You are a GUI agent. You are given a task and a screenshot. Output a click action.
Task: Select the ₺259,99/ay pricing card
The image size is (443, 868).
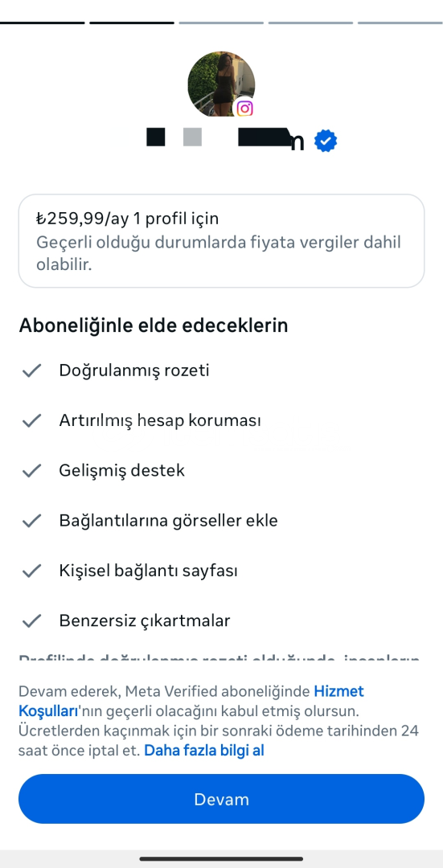tap(222, 241)
